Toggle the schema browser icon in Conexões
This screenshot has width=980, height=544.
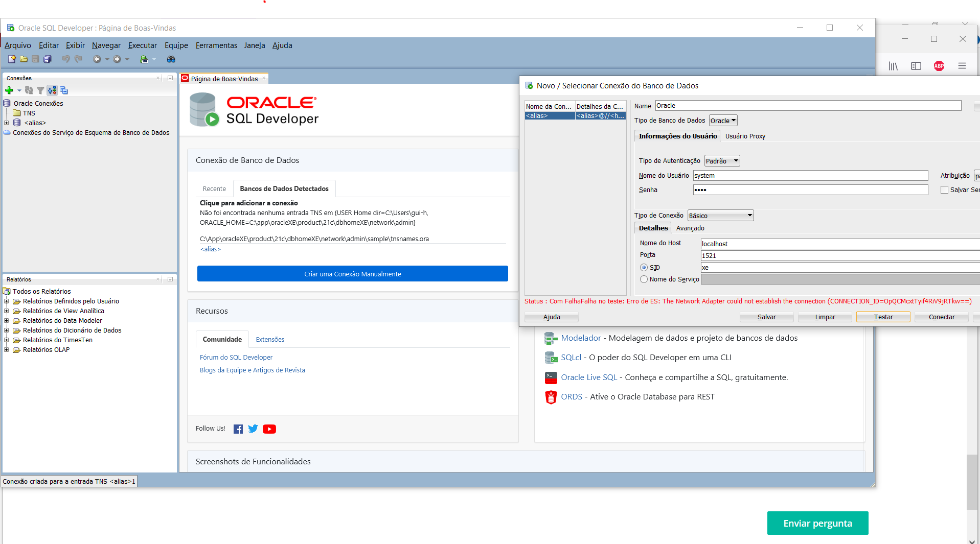pyautogui.click(x=52, y=90)
